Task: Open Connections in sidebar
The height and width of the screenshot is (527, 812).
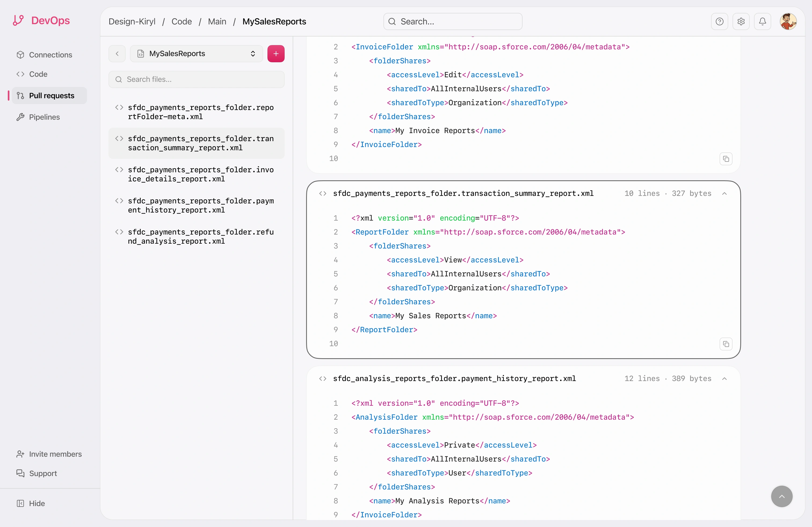Action: [x=50, y=55]
